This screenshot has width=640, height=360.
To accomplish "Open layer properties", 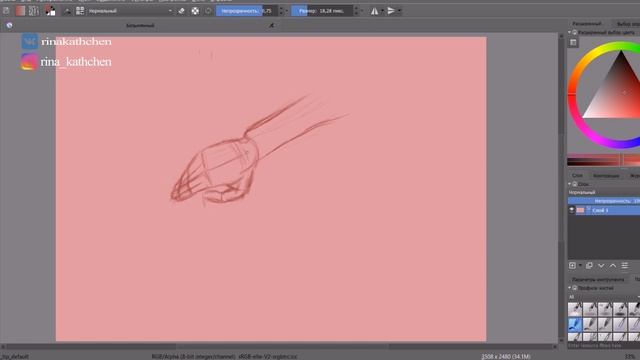I will tap(625, 266).
